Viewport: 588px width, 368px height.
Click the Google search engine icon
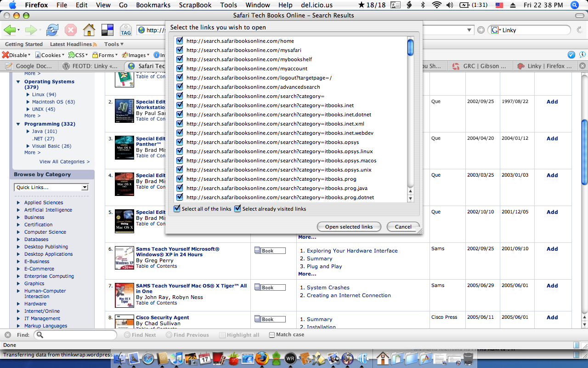click(495, 30)
